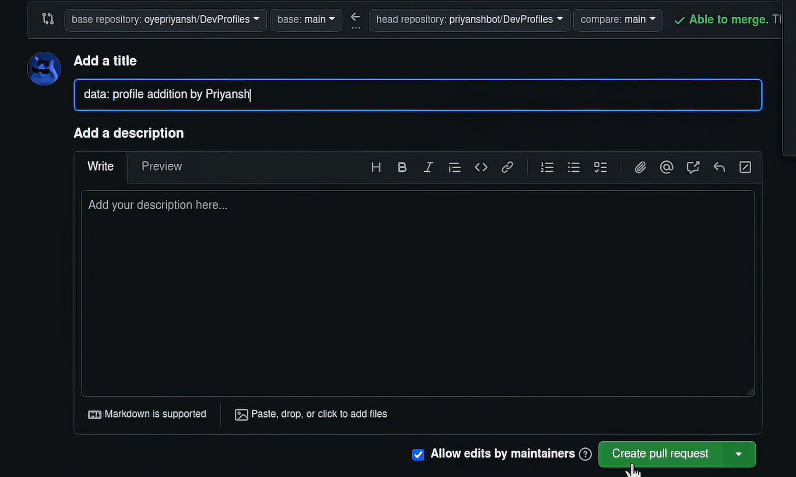Open saved replies with the reply arrow icon
The image size is (796, 477).
(719, 167)
